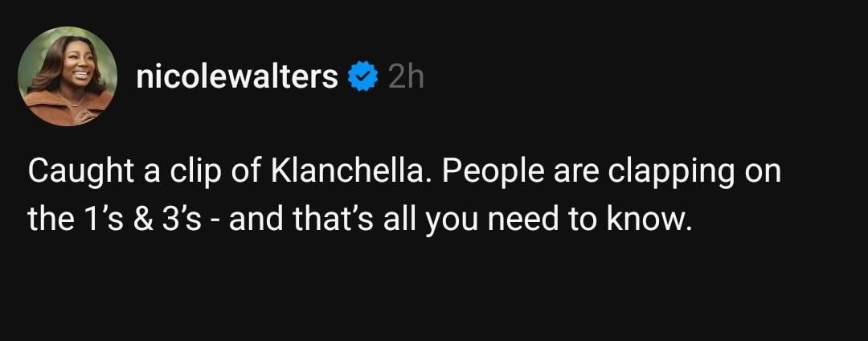Click the word know ending the post
Image resolution: width=868 pixels, height=341 pixels.
(x=645, y=219)
